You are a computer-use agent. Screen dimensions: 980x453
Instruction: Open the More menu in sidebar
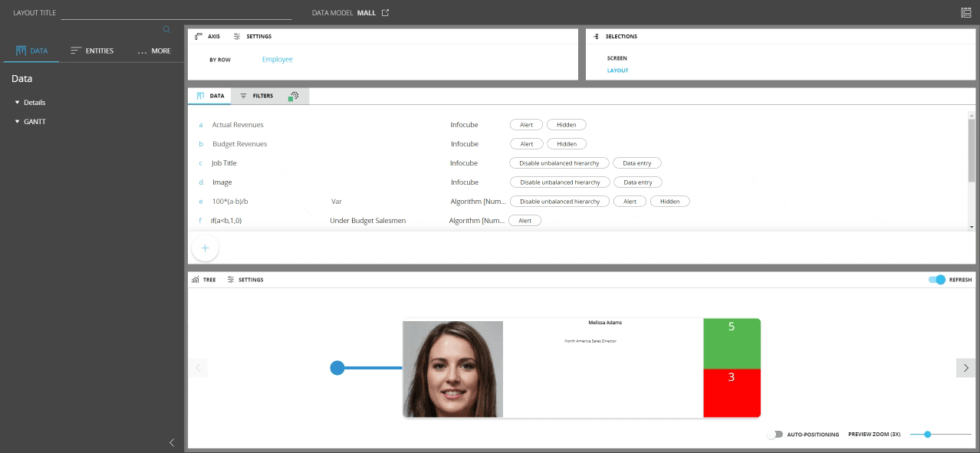point(153,51)
